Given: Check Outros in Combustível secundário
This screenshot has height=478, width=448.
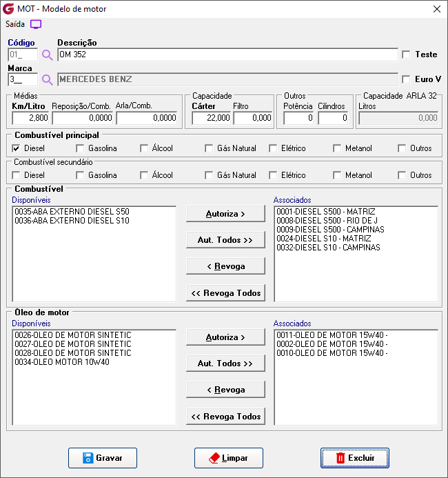Looking at the screenshot, I should click(402, 175).
